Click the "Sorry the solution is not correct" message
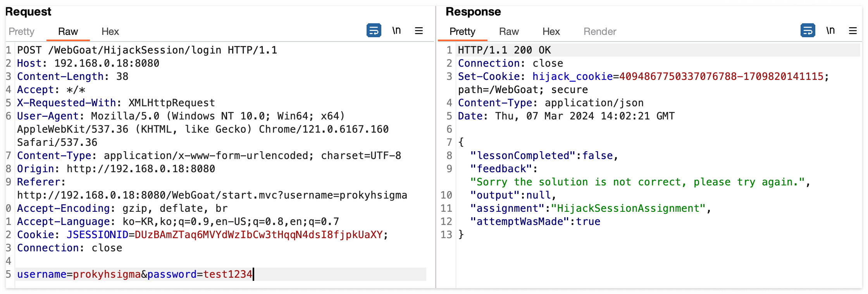The width and height of the screenshot is (868, 294). [637, 182]
